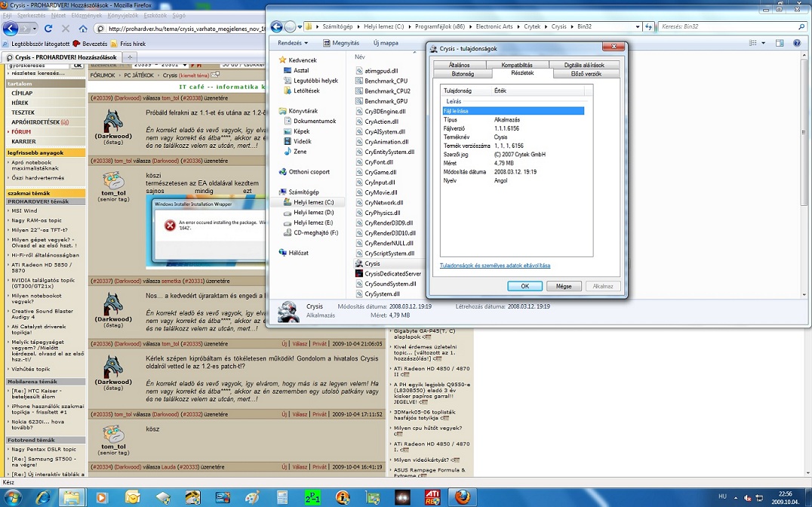Screen dimensions: 812x507
Task: Open the MSI Wind topic link in the sidebar
Action: pyautogui.click(x=24, y=210)
